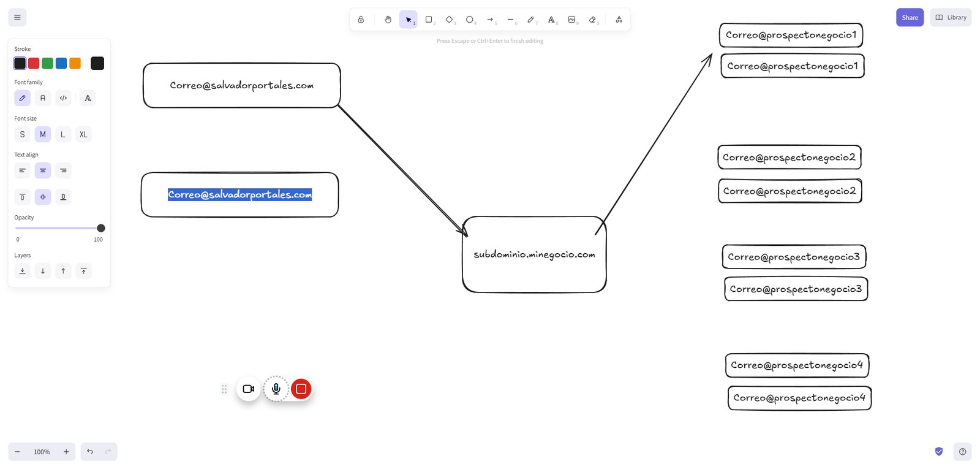Viewport: 980px width, 469px height.
Task: Select the Text tool
Action: [551, 20]
